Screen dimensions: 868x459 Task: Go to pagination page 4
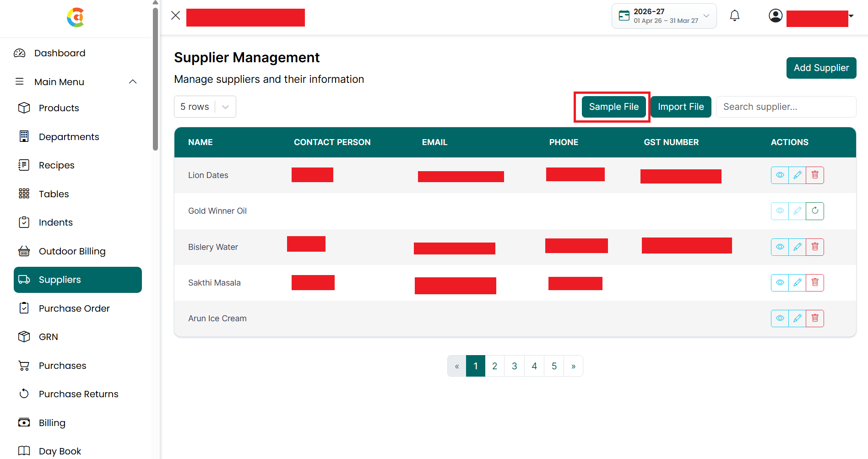[x=534, y=366]
